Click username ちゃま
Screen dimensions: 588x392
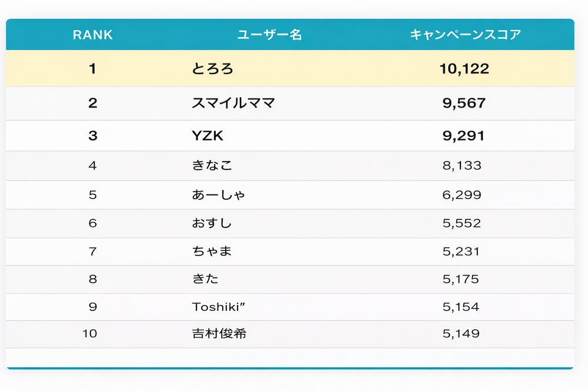(x=212, y=252)
